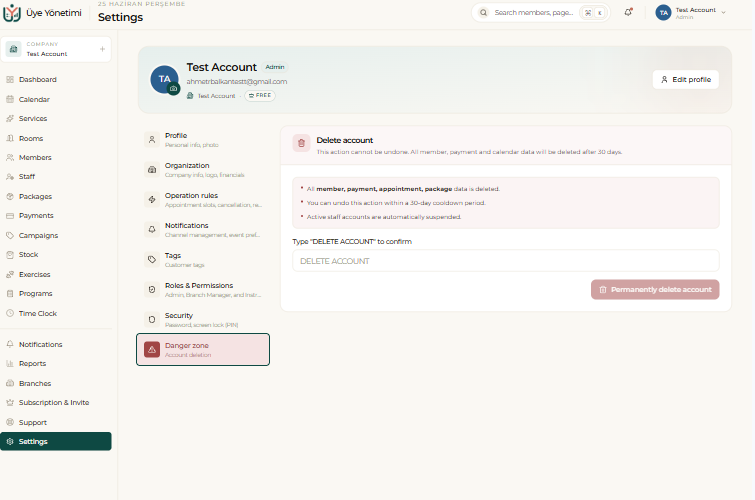Click the Stock icon in sidebar
Viewport: 755px width, 500px height.
[x=10, y=255]
